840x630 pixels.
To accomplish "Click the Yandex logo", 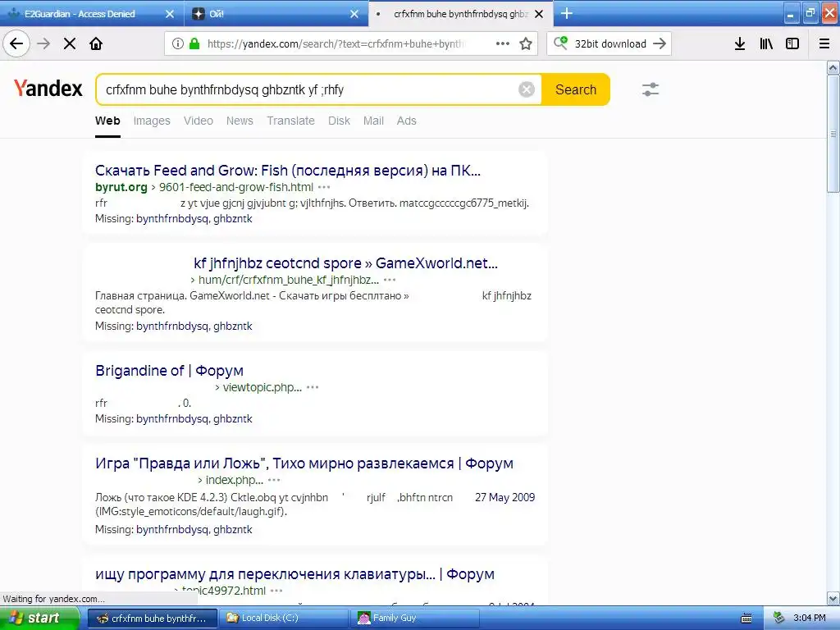I will pos(48,89).
